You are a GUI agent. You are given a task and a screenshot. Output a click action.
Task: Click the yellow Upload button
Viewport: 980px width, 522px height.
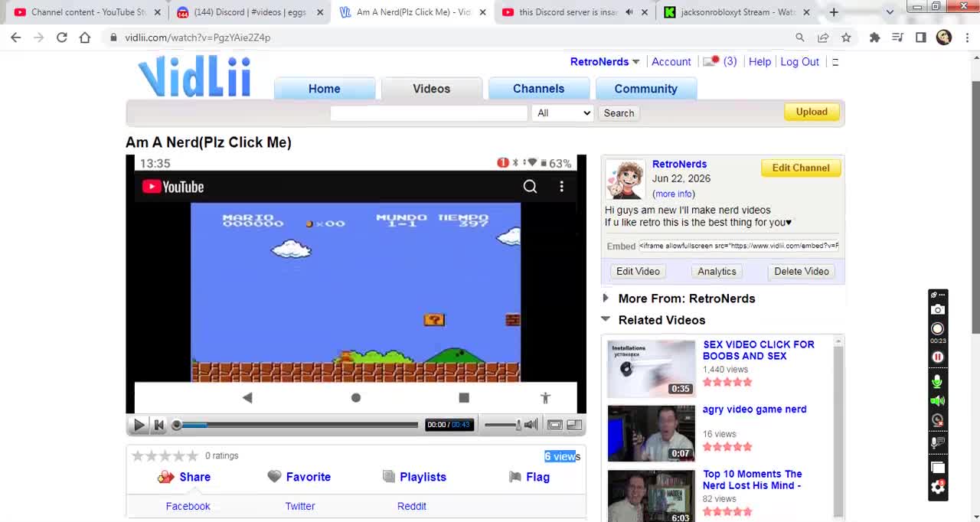(x=812, y=112)
